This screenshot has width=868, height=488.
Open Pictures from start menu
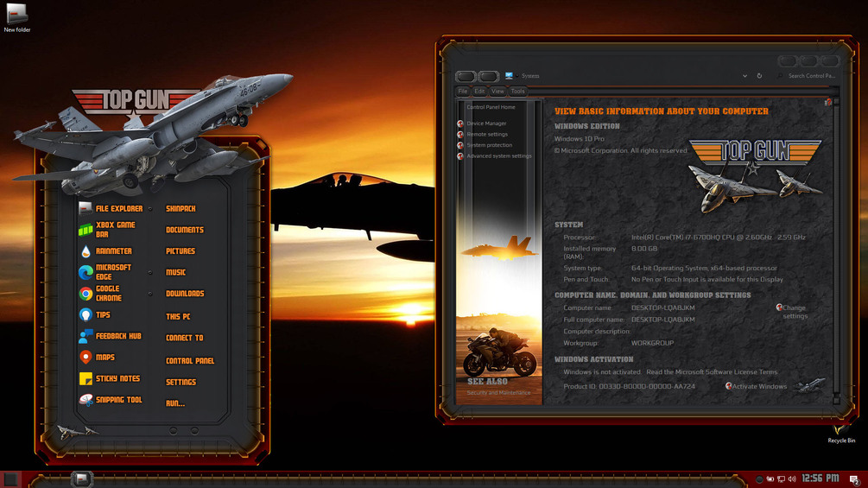181,251
